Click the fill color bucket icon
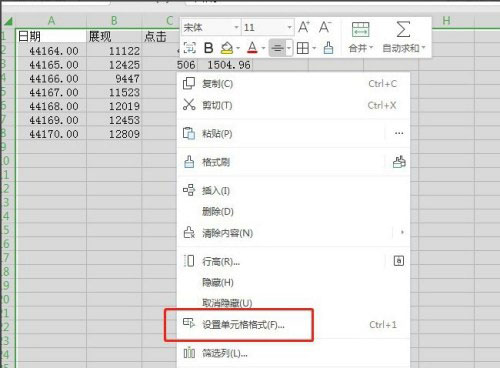This screenshot has width=500, height=368. point(227,48)
